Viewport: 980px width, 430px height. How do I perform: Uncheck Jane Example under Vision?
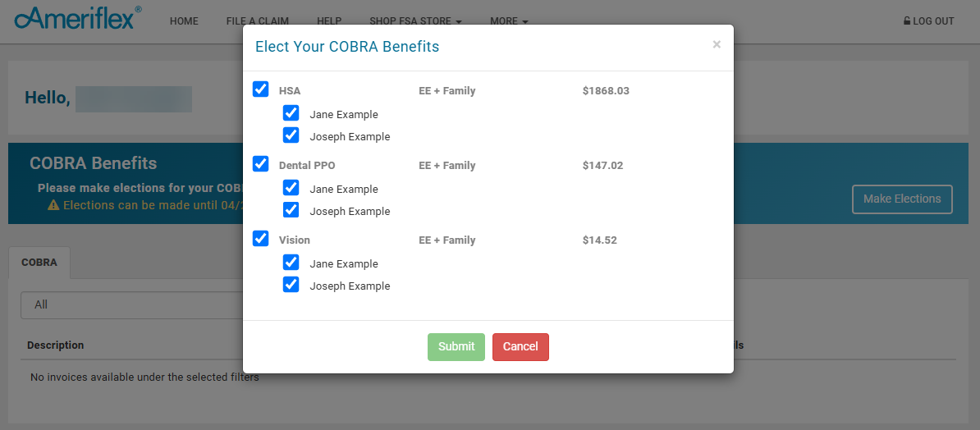pos(291,263)
